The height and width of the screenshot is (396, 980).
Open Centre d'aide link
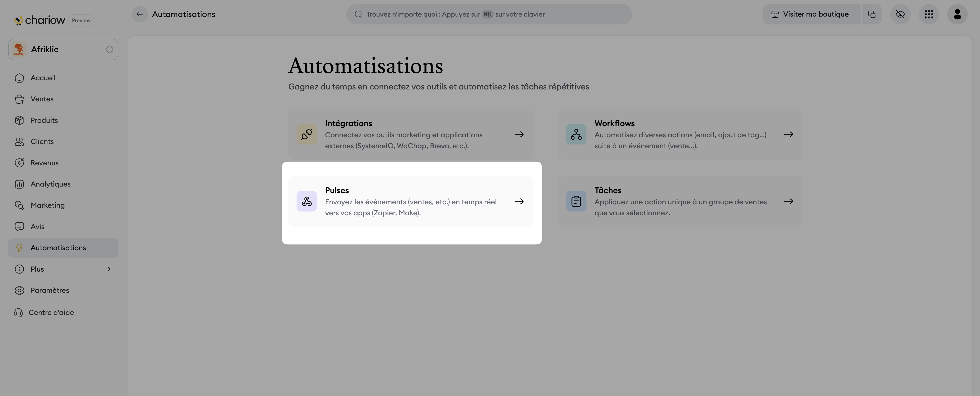coord(51,312)
